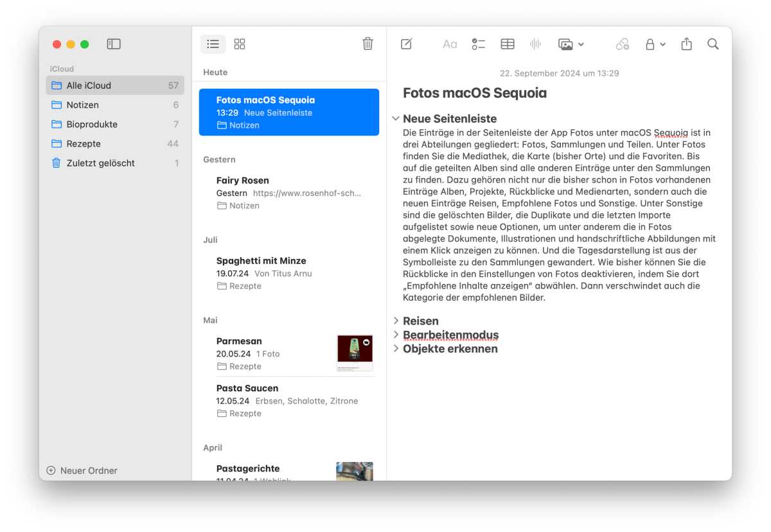Expand the Reisen section
Image resolution: width=771 pixels, height=532 pixels.
click(396, 321)
